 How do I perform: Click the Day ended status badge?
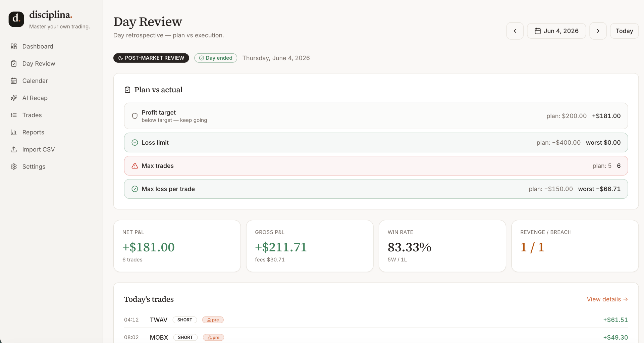tap(216, 58)
